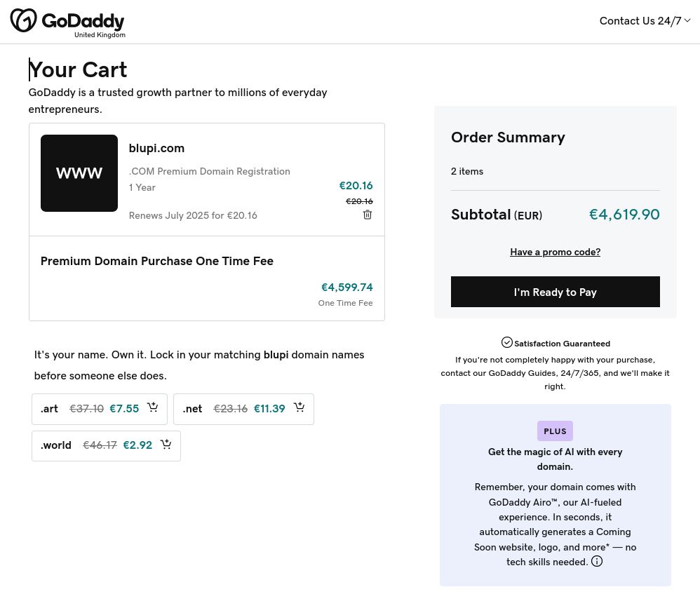Image resolution: width=700 pixels, height=594 pixels.
Task: Click the GoDaddy logo
Action: [67, 22]
